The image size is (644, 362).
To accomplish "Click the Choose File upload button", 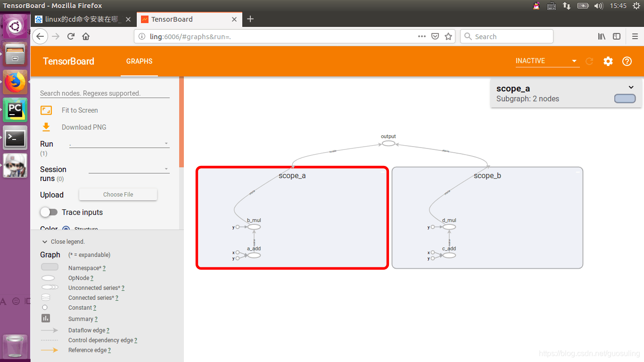I will pos(118,194).
